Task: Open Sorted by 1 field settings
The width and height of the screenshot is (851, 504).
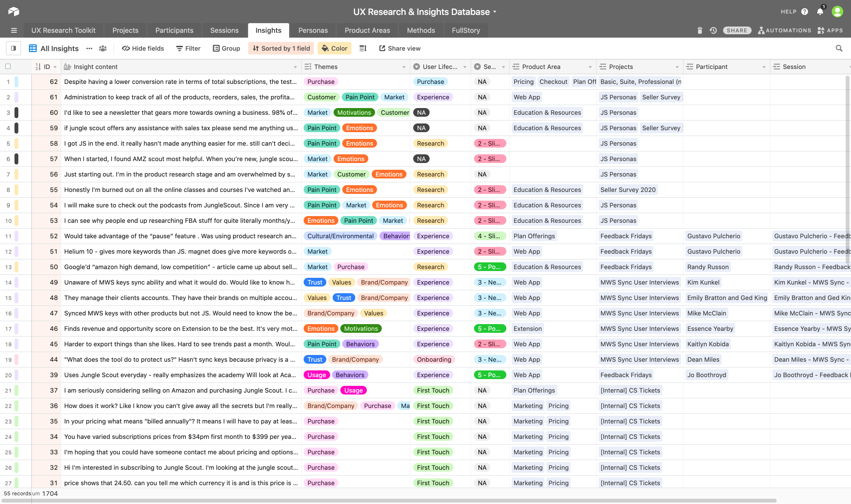Action: click(x=281, y=48)
